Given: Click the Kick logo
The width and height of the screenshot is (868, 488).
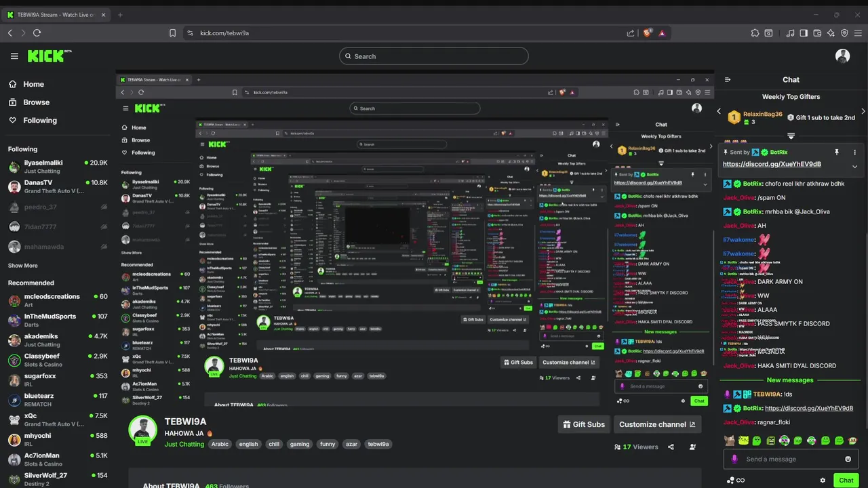Looking at the screenshot, I should pyautogui.click(x=49, y=56).
